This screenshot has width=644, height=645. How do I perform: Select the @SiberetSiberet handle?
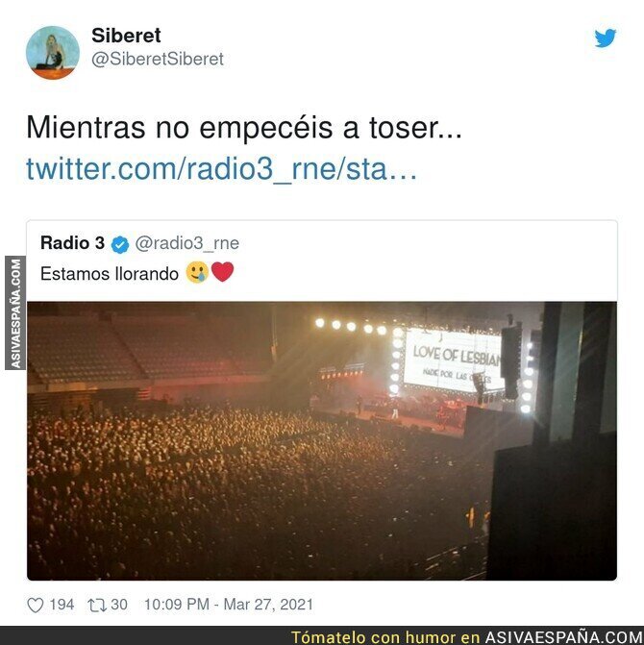coord(158,60)
